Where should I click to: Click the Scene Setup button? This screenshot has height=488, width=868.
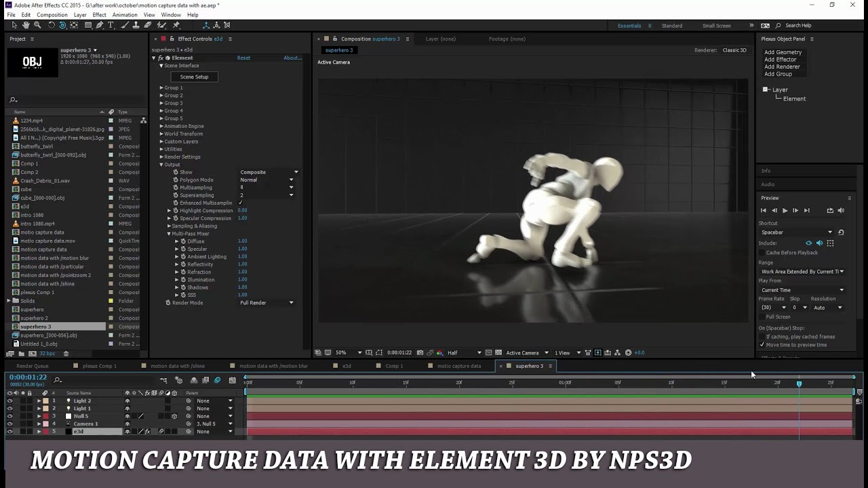pos(194,77)
